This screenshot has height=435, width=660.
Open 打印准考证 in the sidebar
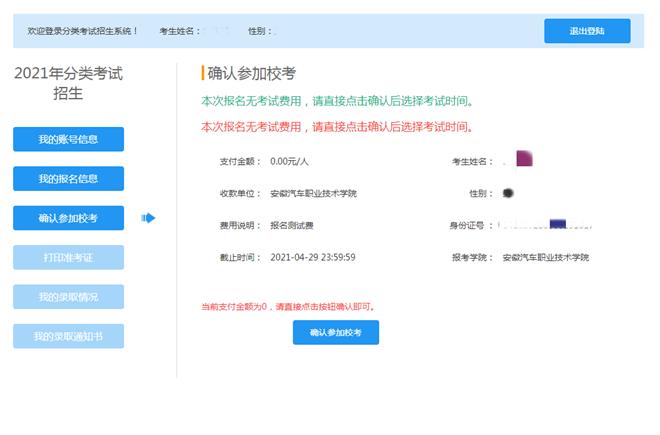68,257
